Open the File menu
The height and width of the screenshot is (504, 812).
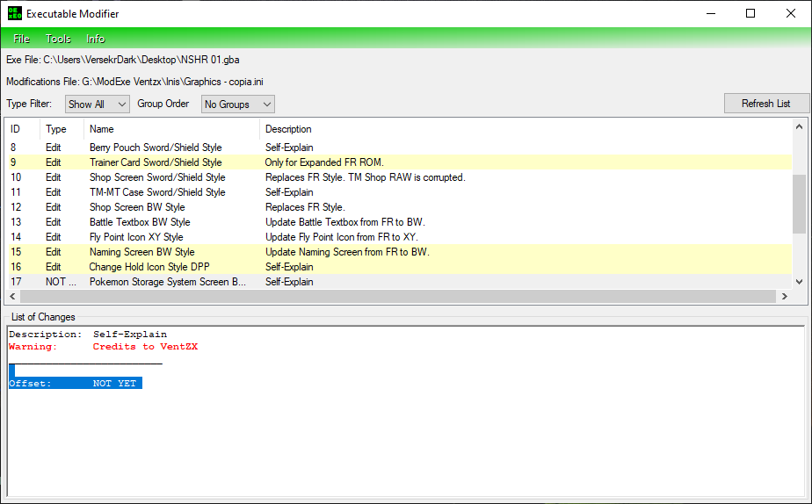22,39
